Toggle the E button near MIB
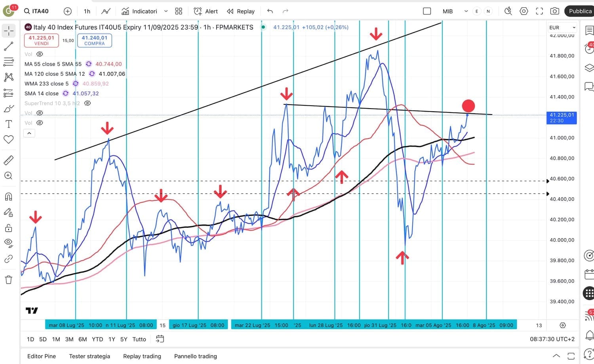Image resolution: width=594 pixels, height=364 pixels. (x=477, y=11)
